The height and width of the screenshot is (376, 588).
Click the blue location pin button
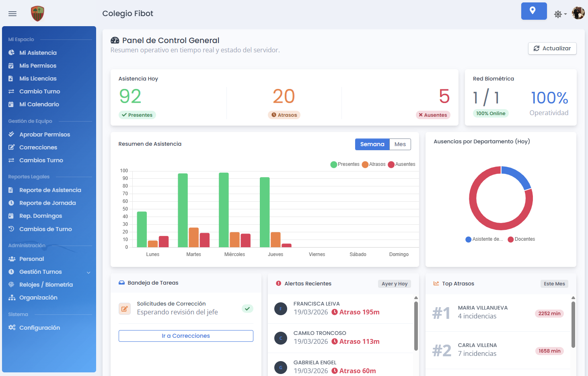[534, 11]
